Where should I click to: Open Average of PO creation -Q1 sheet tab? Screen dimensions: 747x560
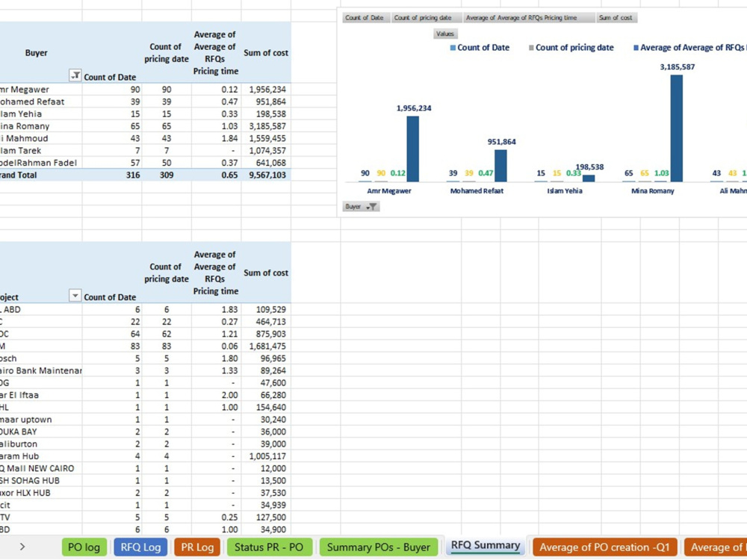point(604,547)
